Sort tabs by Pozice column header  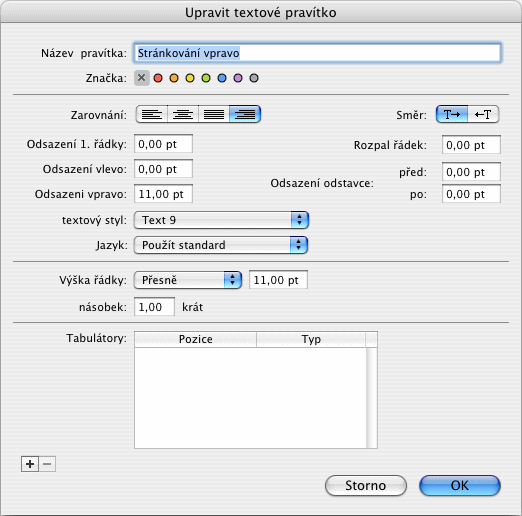click(x=196, y=339)
